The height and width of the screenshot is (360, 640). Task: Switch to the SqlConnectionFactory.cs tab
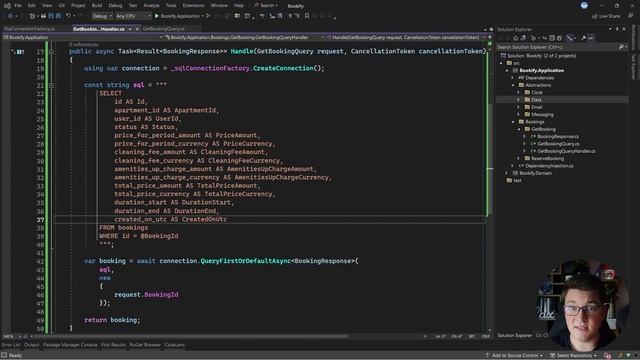29,29
